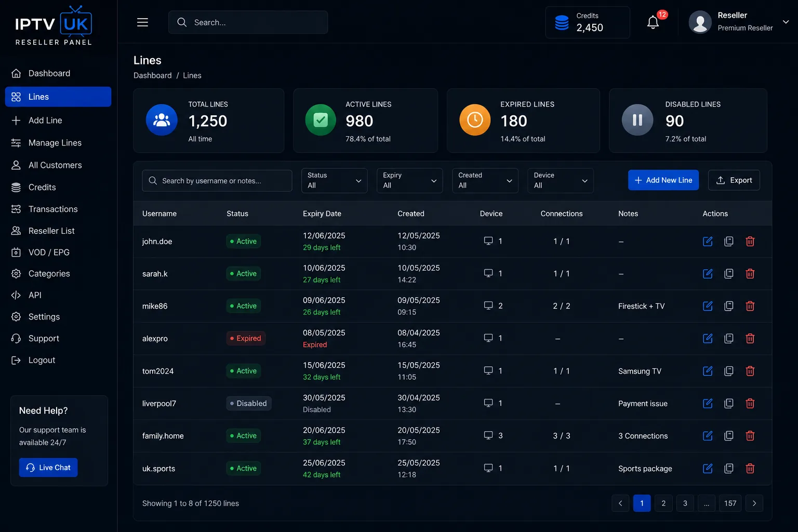Click the Credits coin stack icon
798x532 pixels.
click(562, 22)
